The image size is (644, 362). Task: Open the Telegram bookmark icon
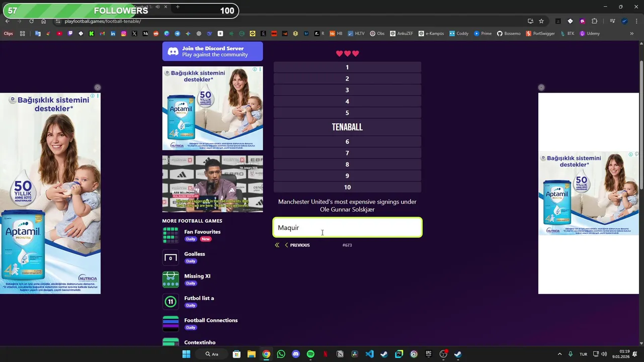tap(177, 34)
